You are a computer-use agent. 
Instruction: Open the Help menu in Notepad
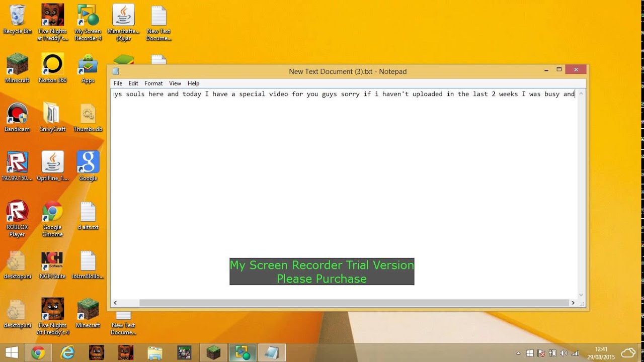[x=194, y=83]
